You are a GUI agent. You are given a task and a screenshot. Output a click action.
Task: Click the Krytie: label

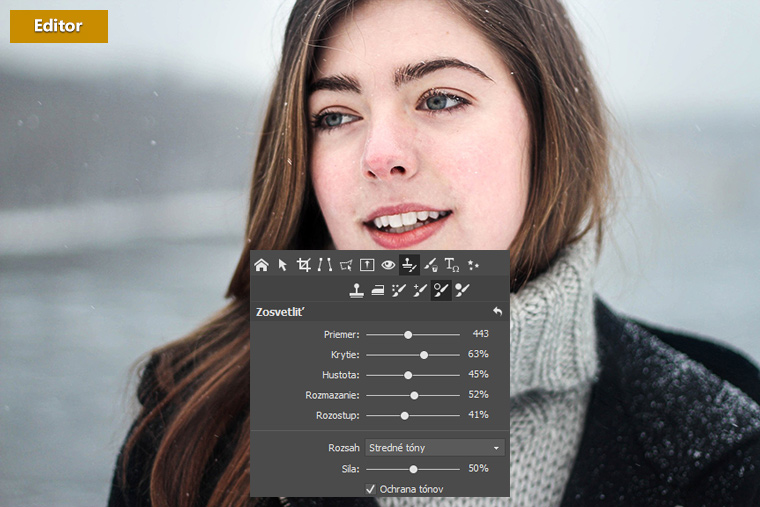[345, 355]
